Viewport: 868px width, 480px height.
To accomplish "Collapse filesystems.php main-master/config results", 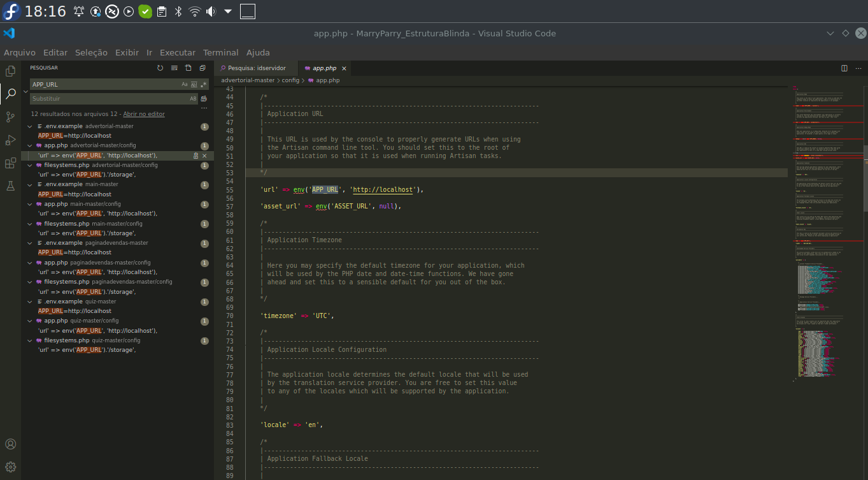I will [30, 224].
